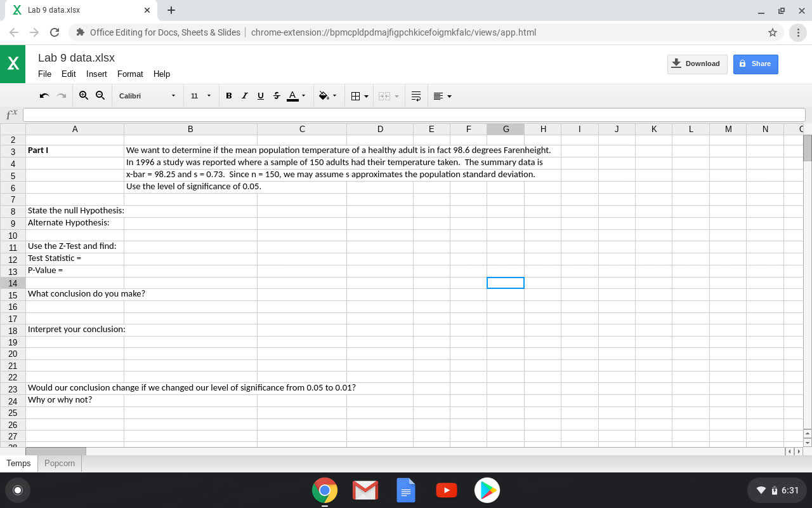Undo the last action
Screen dimensions: 812x508
coord(43,95)
